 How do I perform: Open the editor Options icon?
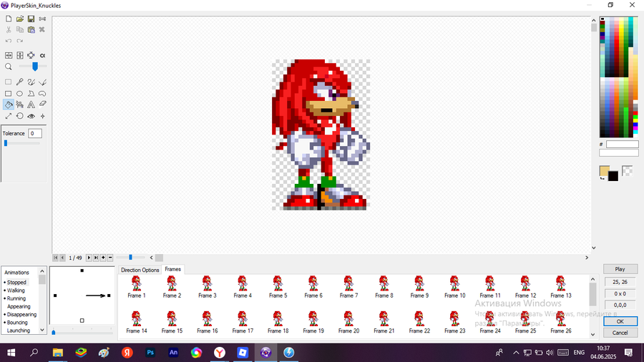[x=42, y=19]
